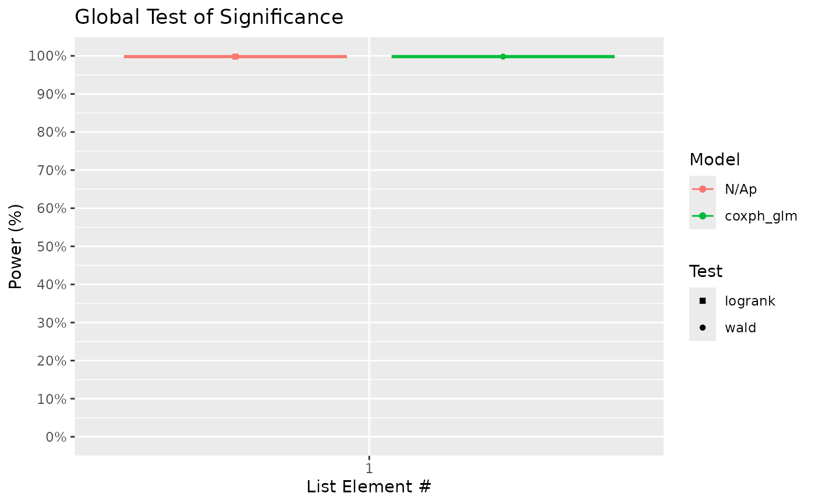
Task: Select the N/Ap legend key
Action: click(x=703, y=189)
